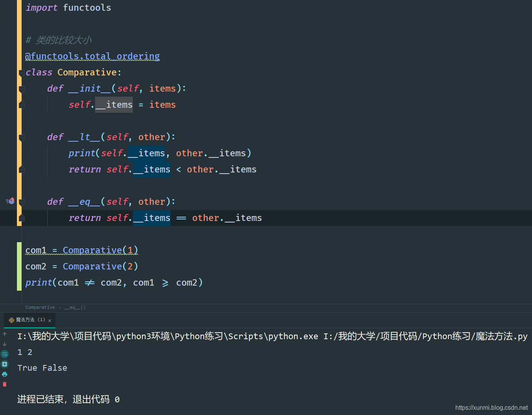Click the class name Comparative in its definition
Screen dimensions: 532x415
point(87,72)
